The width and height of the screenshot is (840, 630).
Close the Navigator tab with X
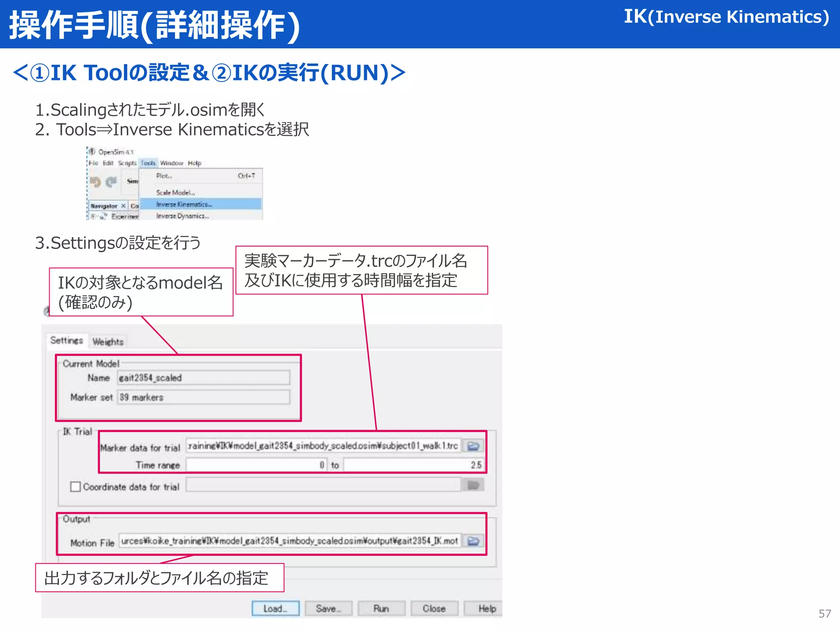[123, 206]
